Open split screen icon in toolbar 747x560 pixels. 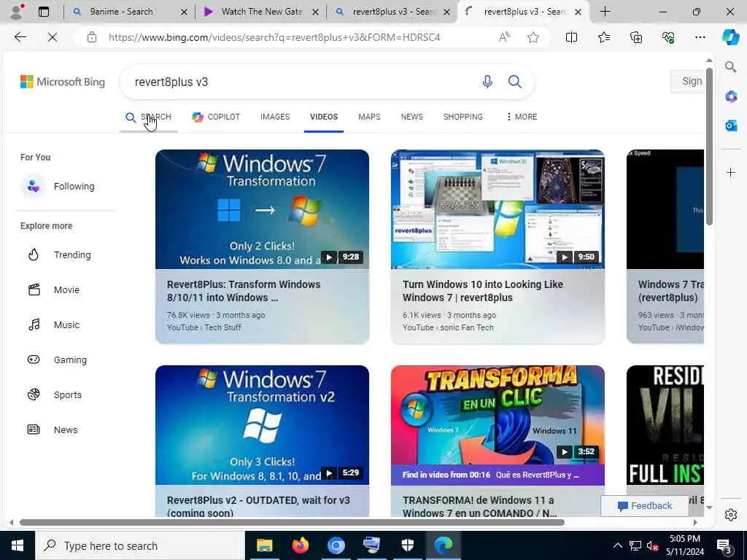tap(571, 37)
